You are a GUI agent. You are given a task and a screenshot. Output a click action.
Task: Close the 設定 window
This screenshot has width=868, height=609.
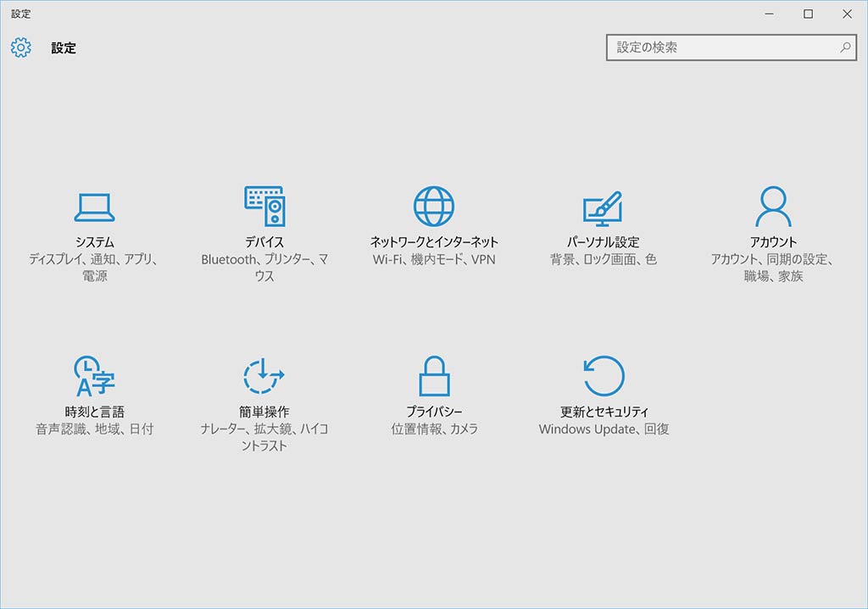coord(847,14)
